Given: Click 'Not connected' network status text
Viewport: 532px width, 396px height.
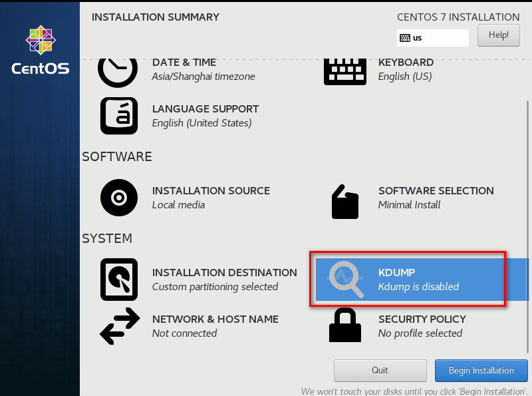Looking at the screenshot, I should [185, 333].
